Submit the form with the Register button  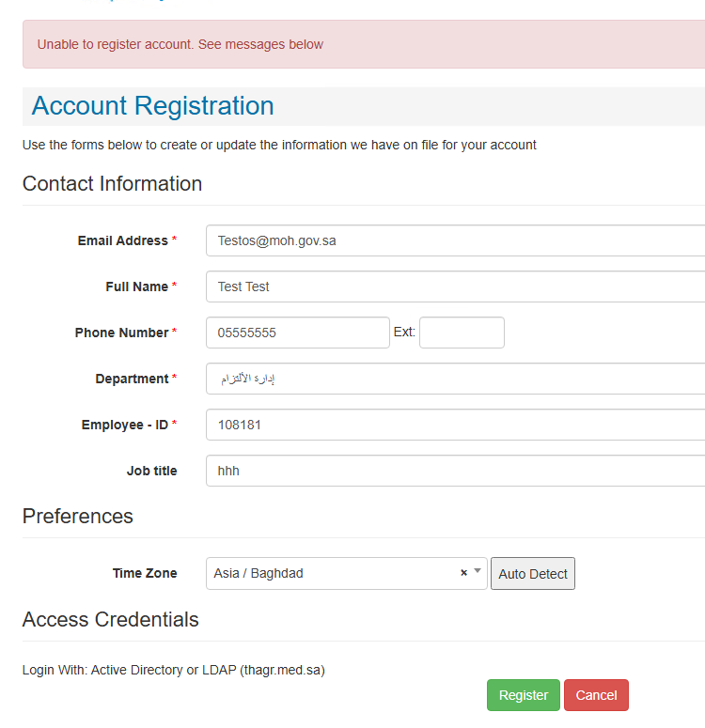coord(524,695)
